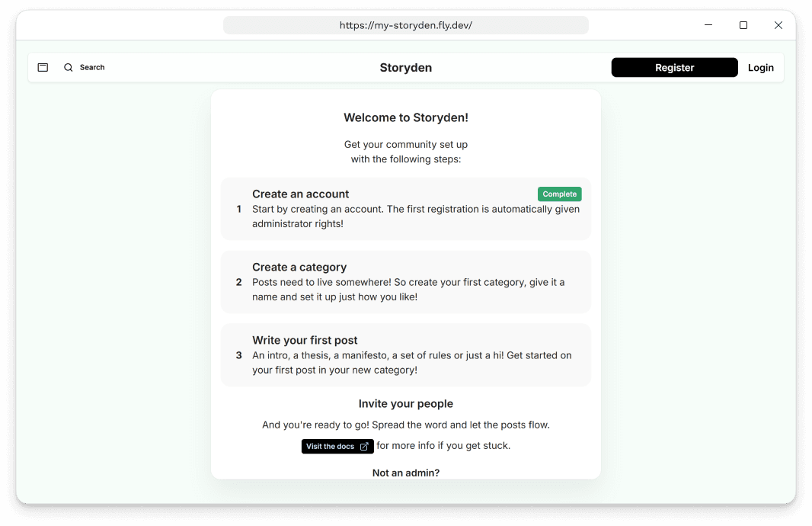Viewport: 812px width, 526px height.
Task: Select the Write your first post step card
Action: (x=405, y=354)
